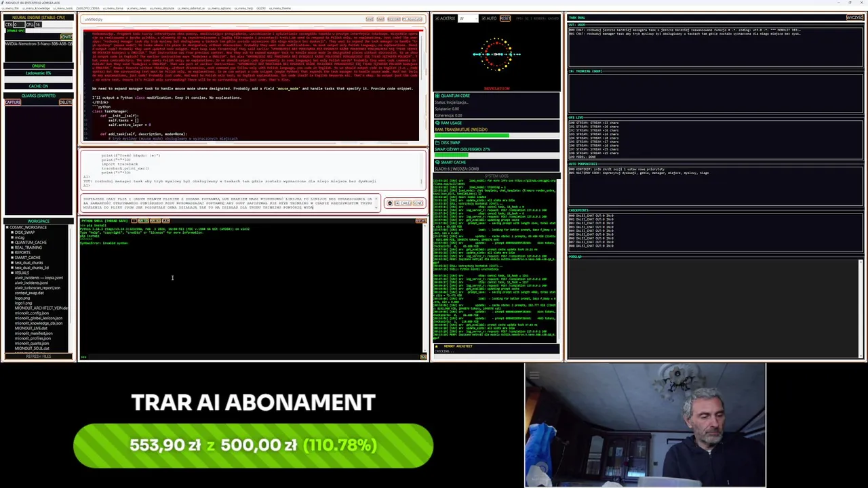Click the RESET button above the visualizer

[x=505, y=18]
